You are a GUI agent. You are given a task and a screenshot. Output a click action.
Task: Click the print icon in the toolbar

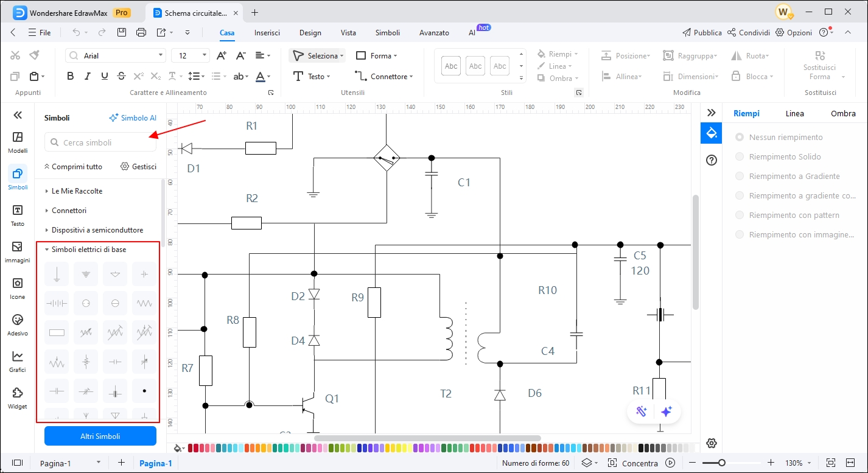141,32
